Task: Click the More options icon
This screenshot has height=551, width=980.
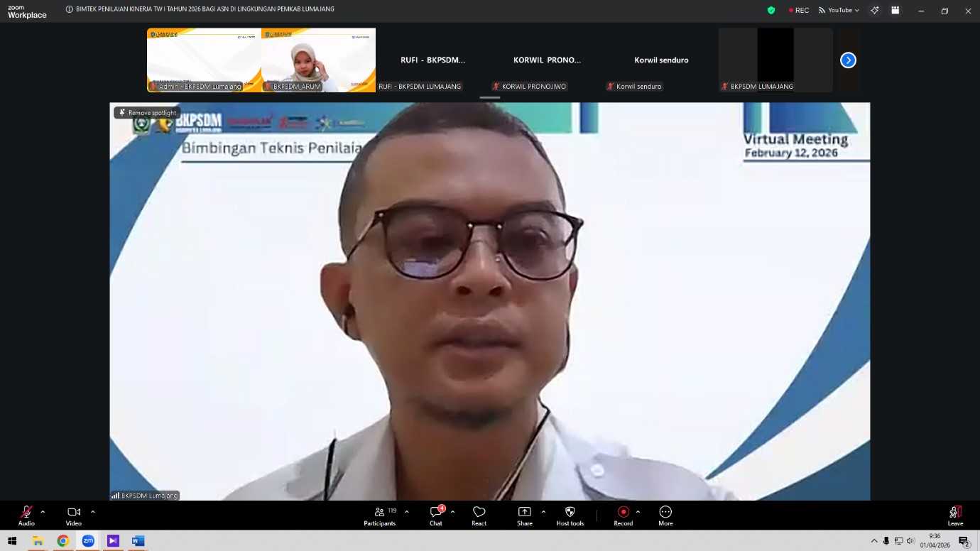Action: pyautogui.click(x=665, y=515)
